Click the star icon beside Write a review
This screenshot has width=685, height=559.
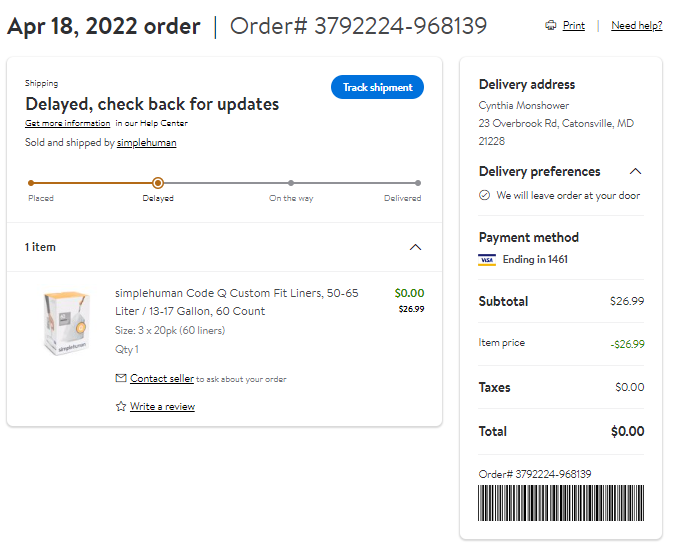121,407
